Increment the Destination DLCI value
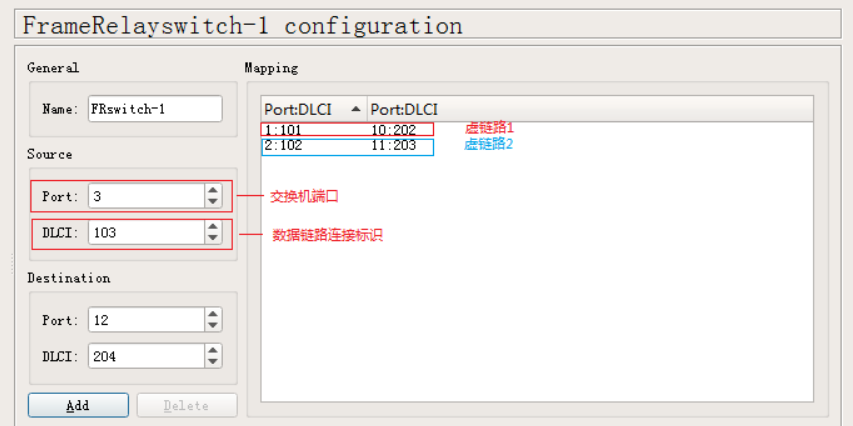853x426 pixels. tap(213, 350)
